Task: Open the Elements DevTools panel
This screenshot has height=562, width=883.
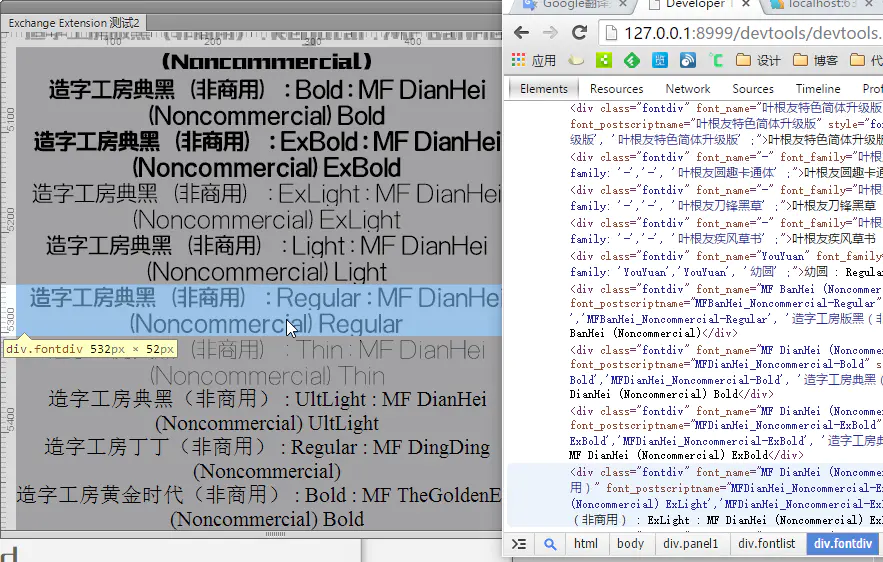Action: coord(543,88)
